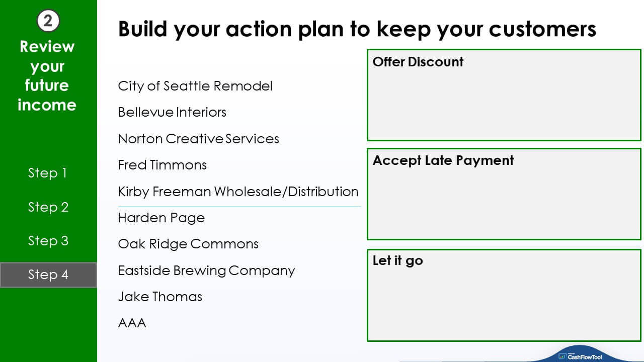Open Step 3 in sidebar
644x362 pixels.
coord(48,241)
